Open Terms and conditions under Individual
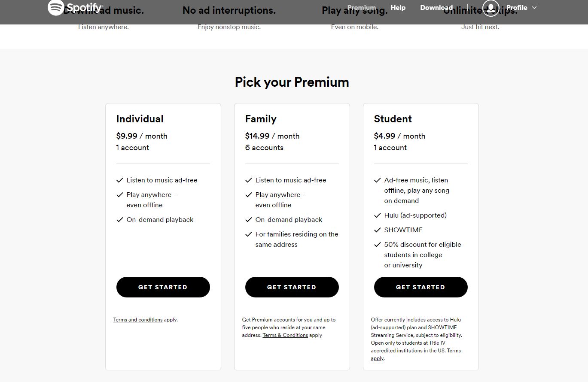Image resolution: width=588 pixels, height=382 pixels. click(138, 320)
